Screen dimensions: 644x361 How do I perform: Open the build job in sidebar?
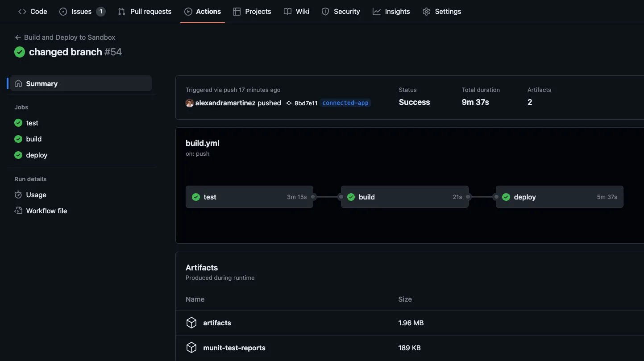(34, 139)
